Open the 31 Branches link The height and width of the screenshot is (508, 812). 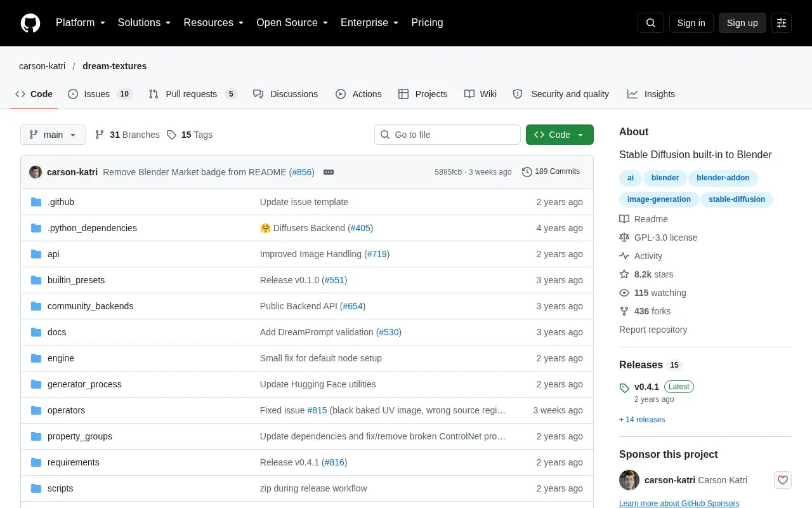click(128, 135)
